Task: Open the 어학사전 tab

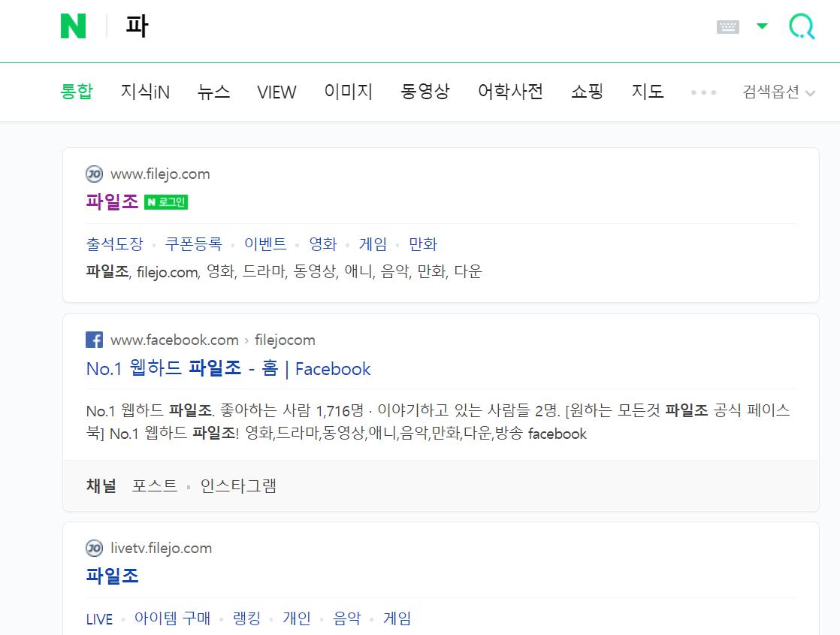Action: pyautogui.click(x=510, y=92)
